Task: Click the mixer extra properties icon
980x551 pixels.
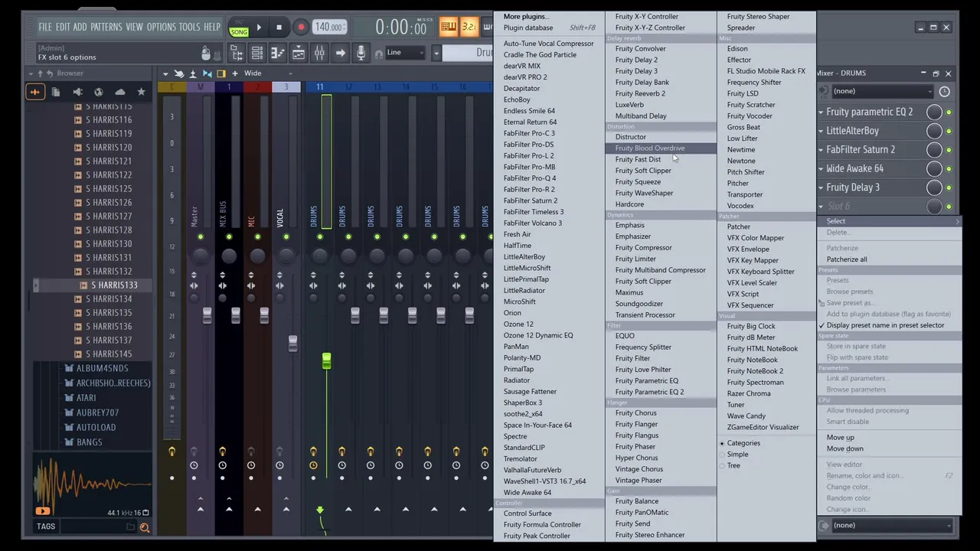Action: pos(193,73)
